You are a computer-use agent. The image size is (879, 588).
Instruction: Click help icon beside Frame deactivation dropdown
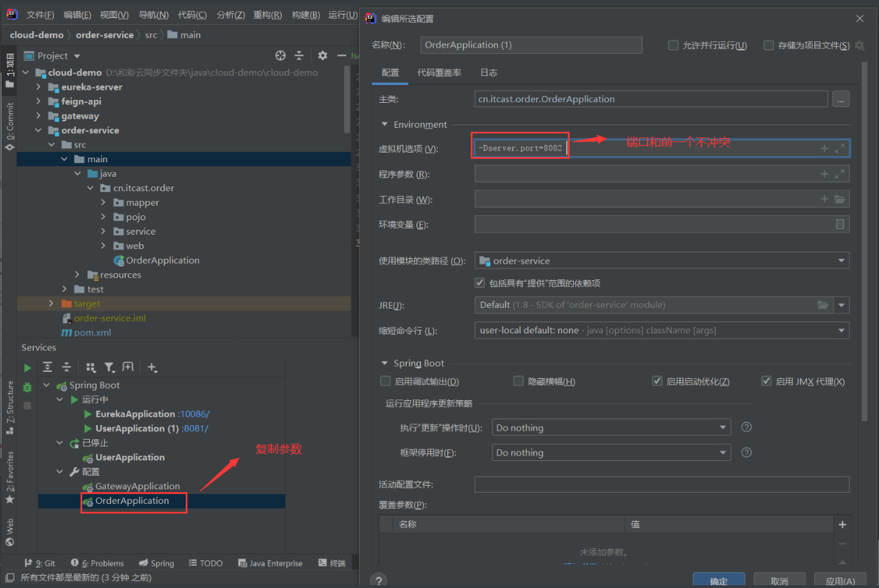click(746, 452)
